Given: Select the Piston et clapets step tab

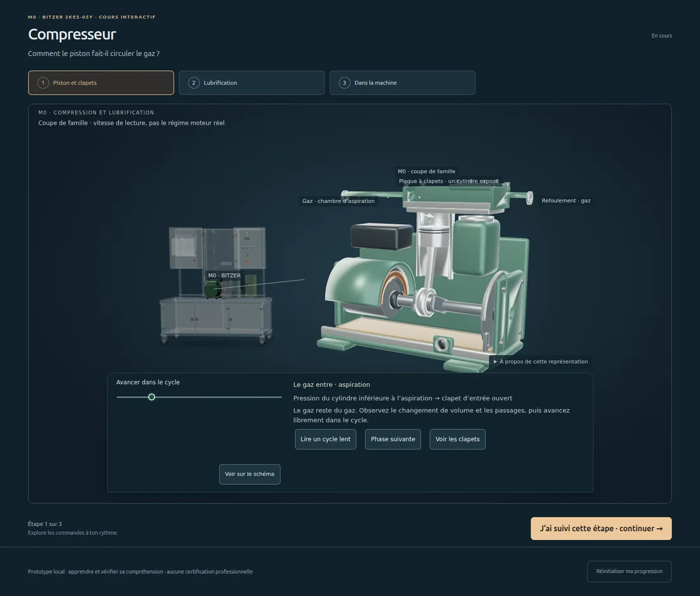Looking at the screenshot, I should coord(101,83).
